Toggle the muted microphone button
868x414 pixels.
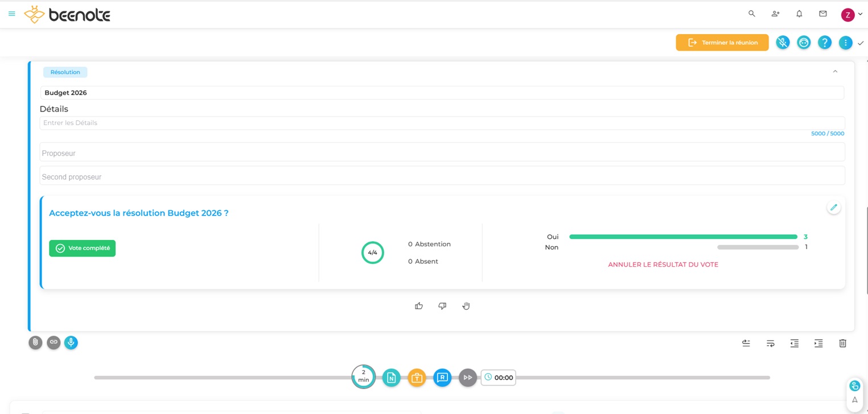point(783,43)
